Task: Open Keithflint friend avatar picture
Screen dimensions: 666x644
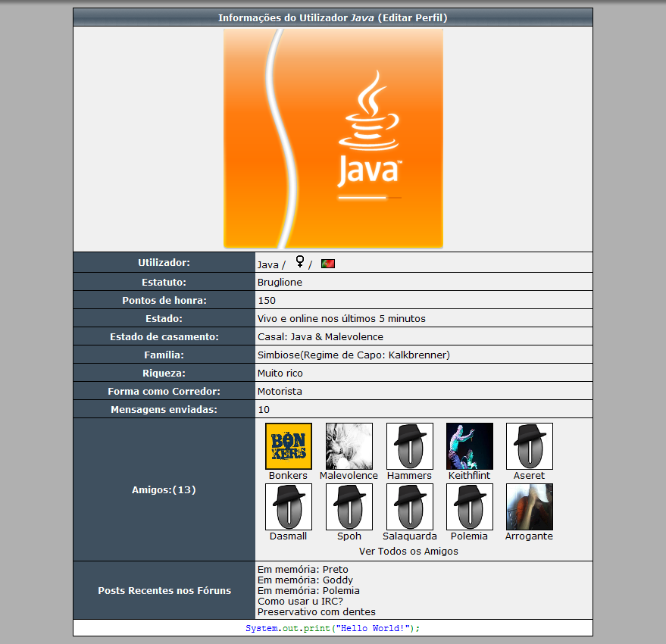Action: coord(470,446)
